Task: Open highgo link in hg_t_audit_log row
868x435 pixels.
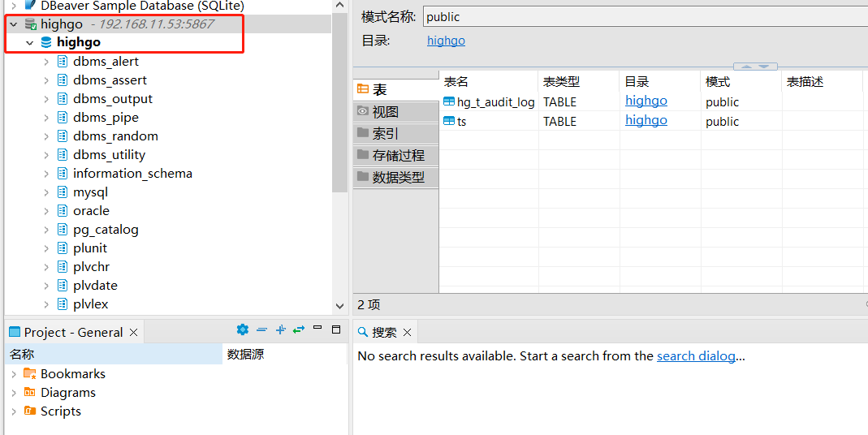Action: [646, 101]
